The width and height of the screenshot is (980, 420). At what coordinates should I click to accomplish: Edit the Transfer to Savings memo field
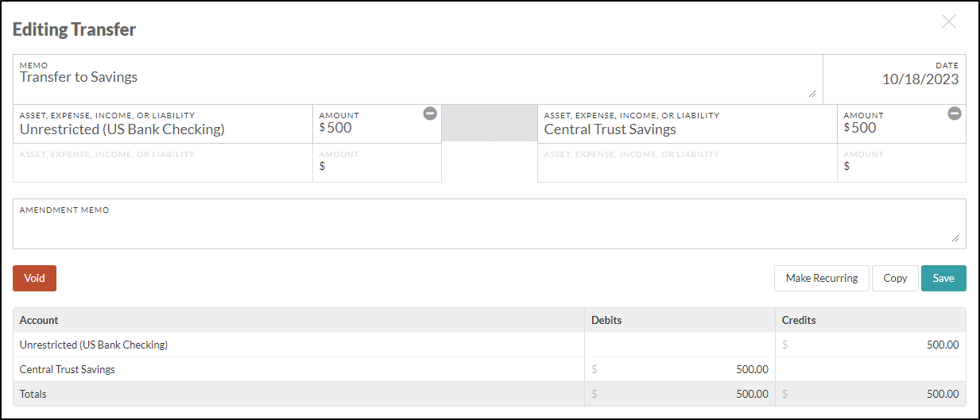click(417, 79)
